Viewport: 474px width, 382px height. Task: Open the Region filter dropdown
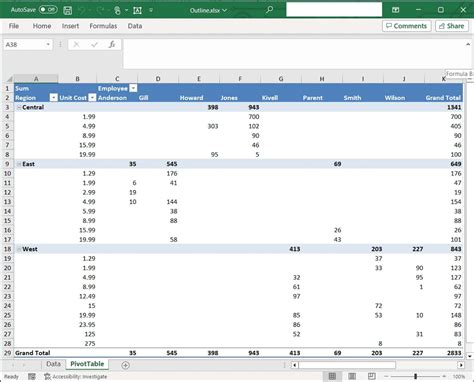point(53,97)
